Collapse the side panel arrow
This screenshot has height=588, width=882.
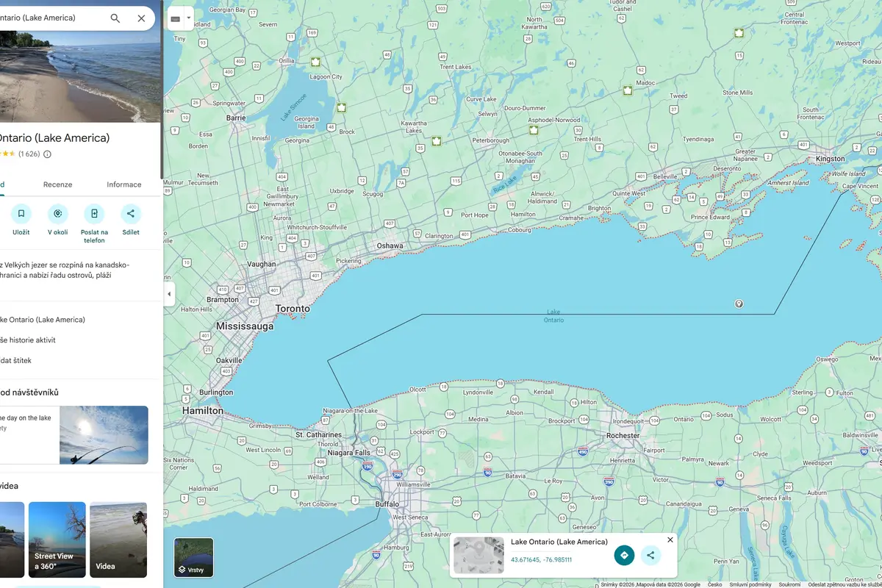tap(169, 294)
